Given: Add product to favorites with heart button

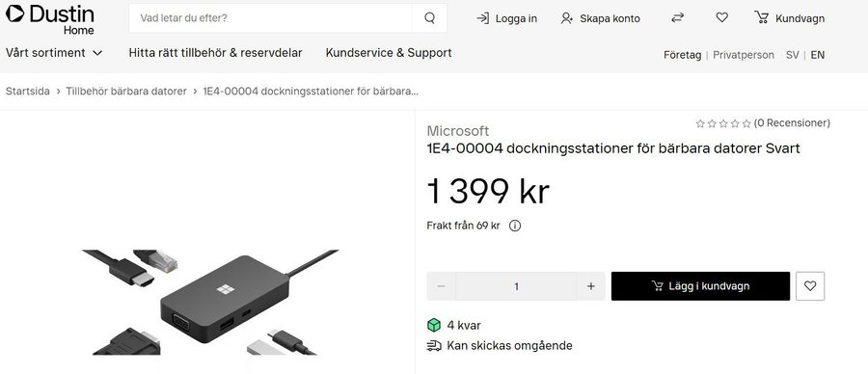Looking at the screenshot, I should tap(810, 286).
